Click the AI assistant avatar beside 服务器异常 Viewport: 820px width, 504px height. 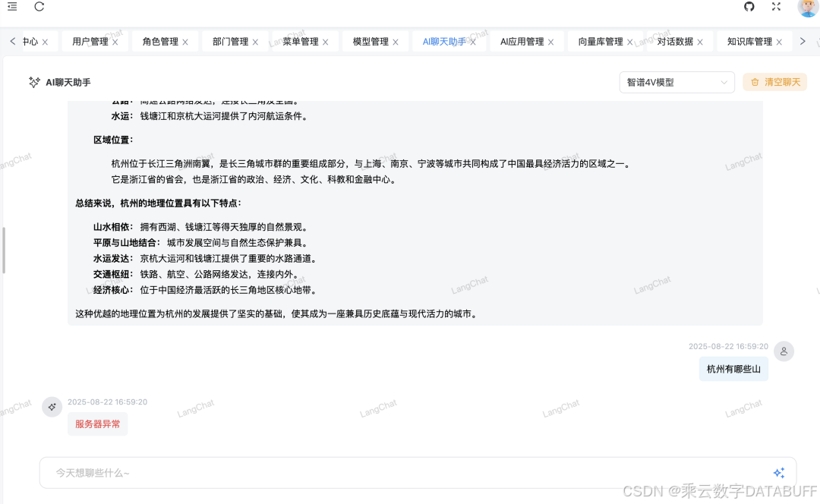(x=52, y=407)
